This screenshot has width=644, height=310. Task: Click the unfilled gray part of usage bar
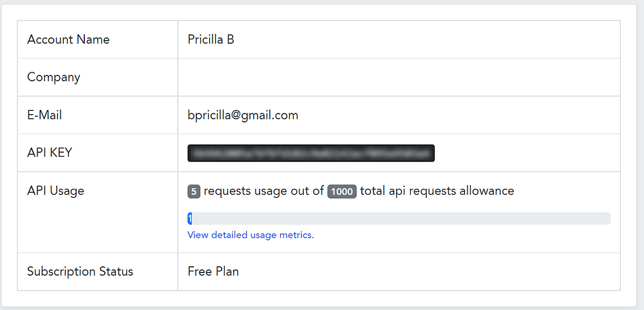tap(451, 218)
